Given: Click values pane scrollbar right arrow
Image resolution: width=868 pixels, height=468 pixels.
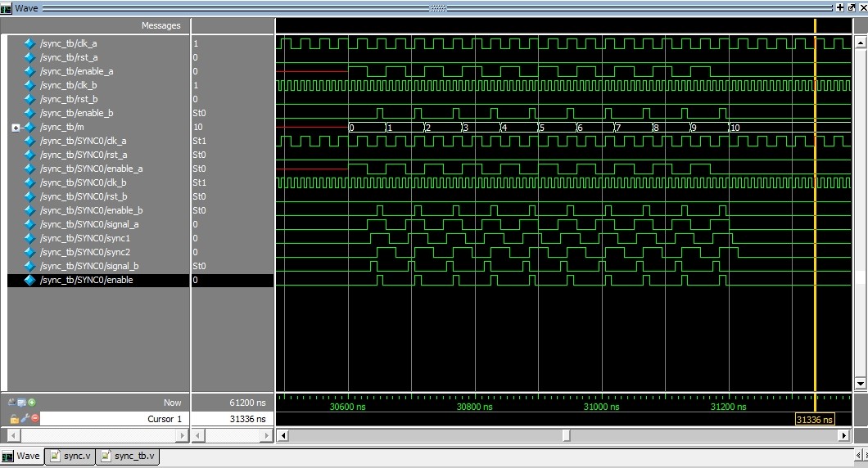Looking at the screenshot, I should [267, 435].
